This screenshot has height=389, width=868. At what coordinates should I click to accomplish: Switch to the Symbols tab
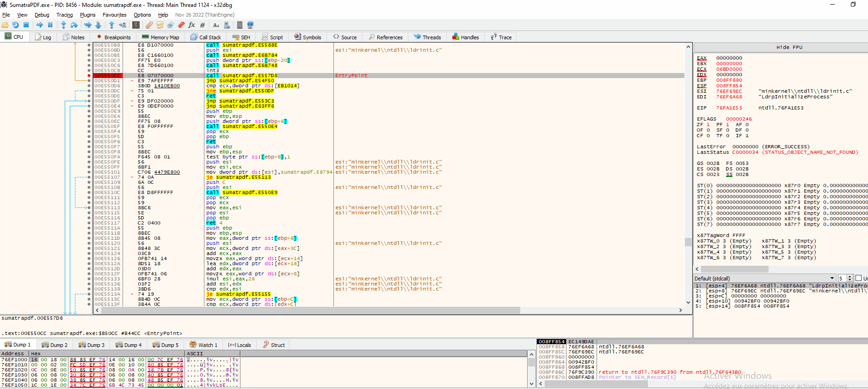308,37
